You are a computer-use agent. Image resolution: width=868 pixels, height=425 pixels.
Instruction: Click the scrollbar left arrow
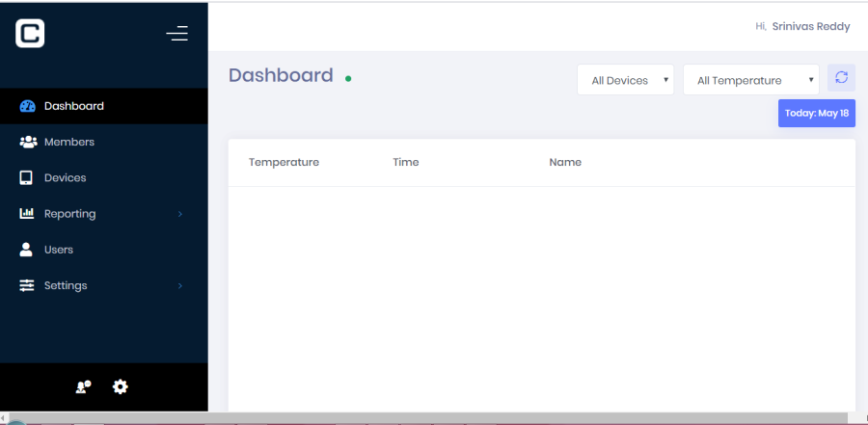pos(3,417)
